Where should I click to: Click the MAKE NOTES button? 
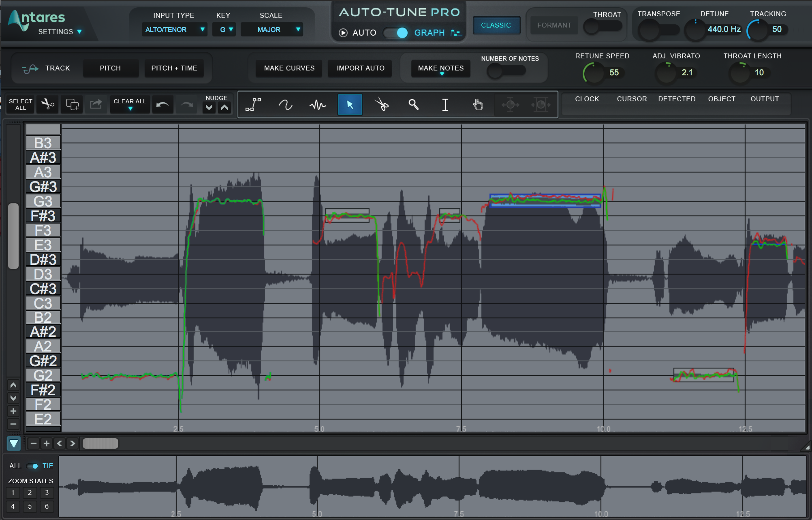440,68
